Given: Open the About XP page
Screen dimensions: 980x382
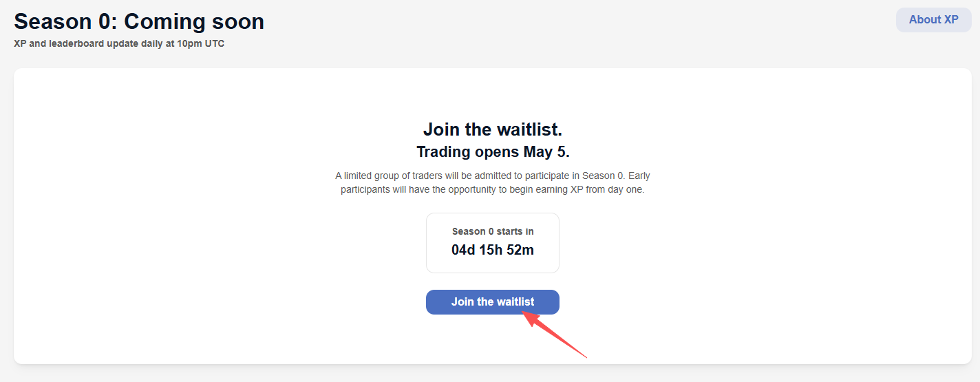Looking at the screenshot, I should tap(933, 20).
